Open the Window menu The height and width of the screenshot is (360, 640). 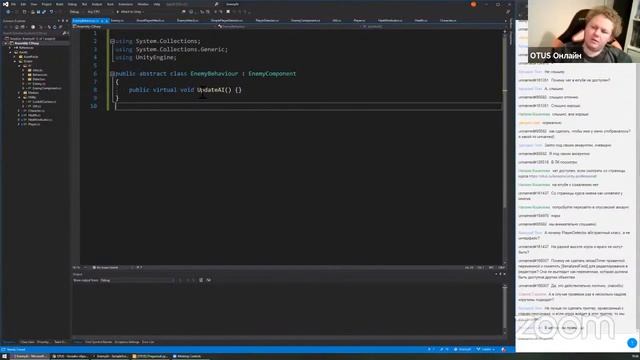coord(143,4)
